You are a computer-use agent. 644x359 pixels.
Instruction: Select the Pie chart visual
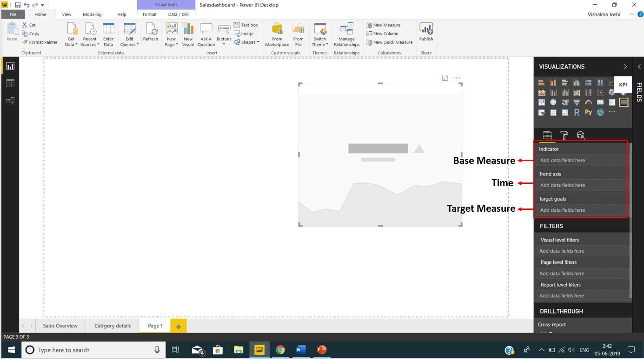611,92
